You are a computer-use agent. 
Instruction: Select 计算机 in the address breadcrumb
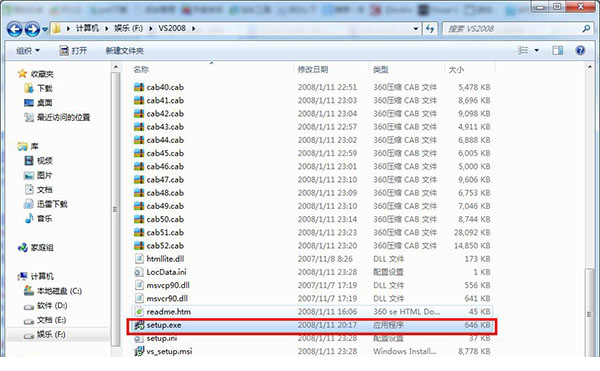tap(87, 28)
